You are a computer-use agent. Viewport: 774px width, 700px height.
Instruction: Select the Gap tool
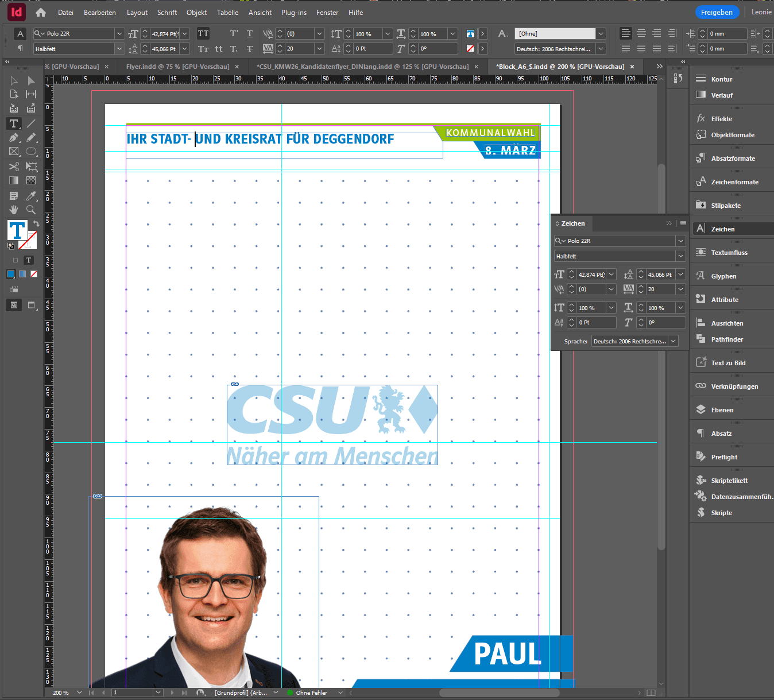[31, 94]
